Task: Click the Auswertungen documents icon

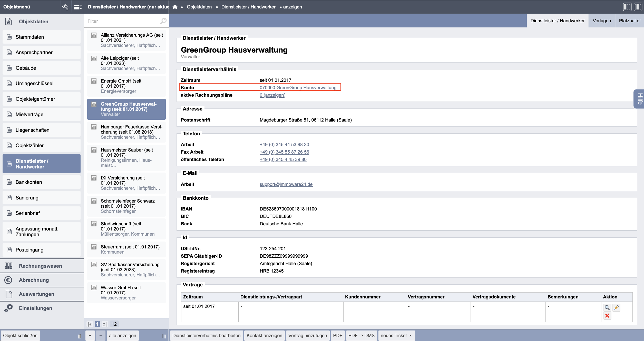Action: click(x=8, y=294)
